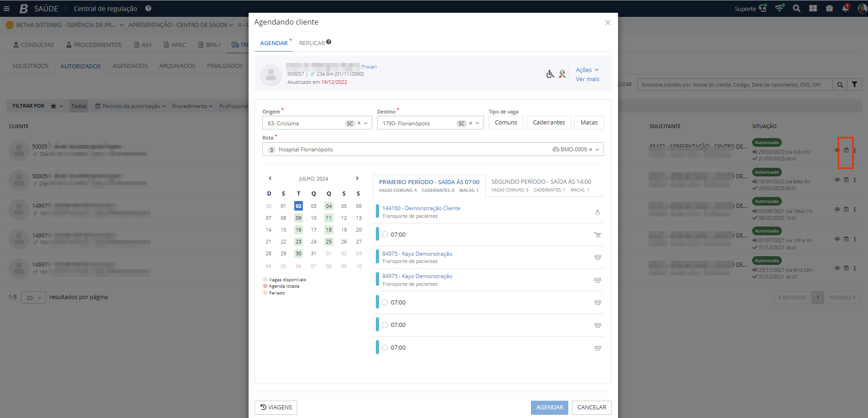
Task: Open the VIAGENS button
Action: click(x=276, y=408)
